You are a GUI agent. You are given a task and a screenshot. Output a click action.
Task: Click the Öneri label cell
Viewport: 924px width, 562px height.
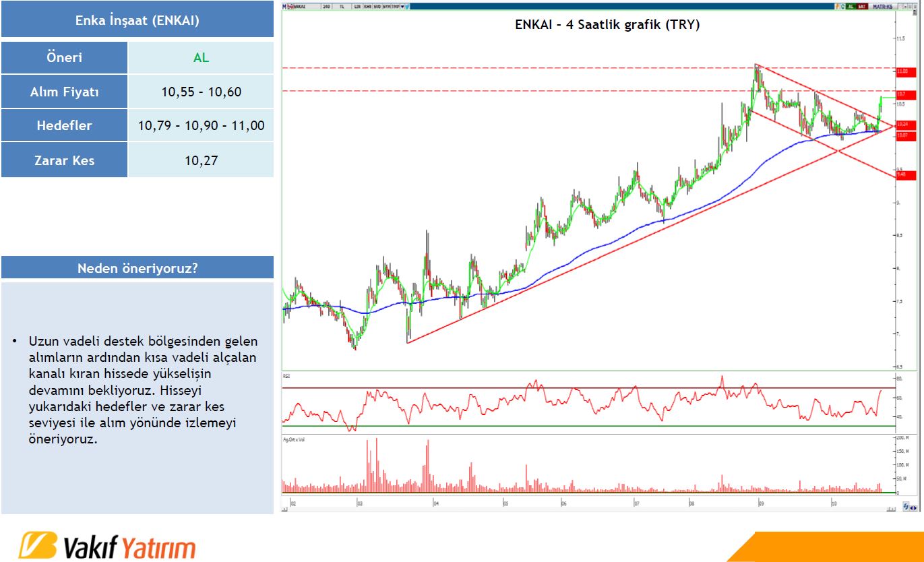pos(64,57)
